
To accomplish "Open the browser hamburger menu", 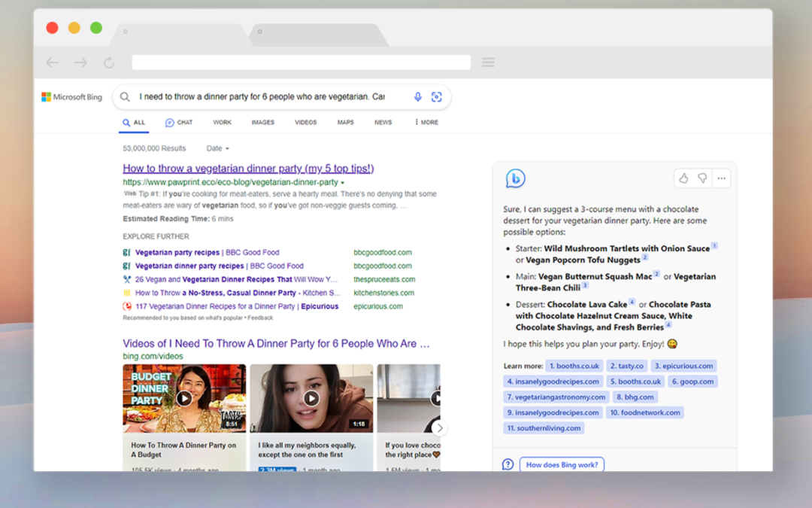I will click(x=489, y=62).
